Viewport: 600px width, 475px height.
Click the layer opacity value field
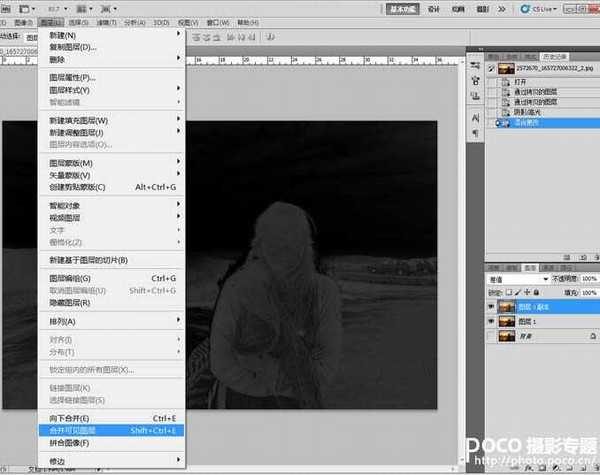(590, 281)
